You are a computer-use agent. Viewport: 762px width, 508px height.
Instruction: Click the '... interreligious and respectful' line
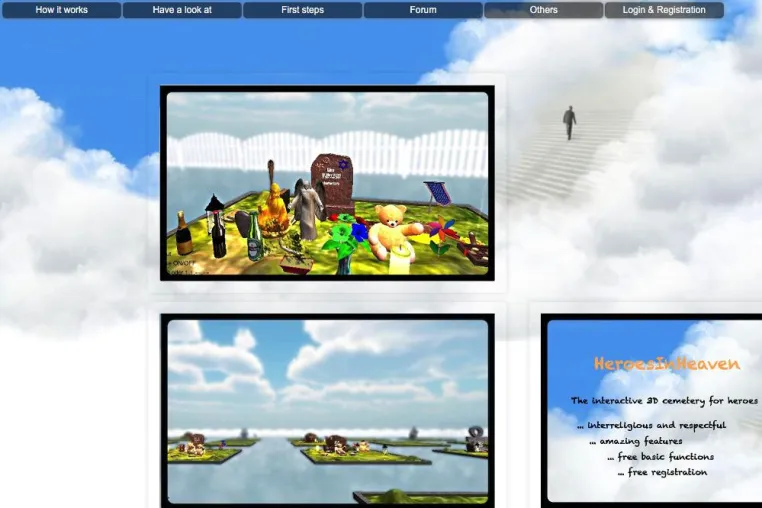tap(652, 425)
